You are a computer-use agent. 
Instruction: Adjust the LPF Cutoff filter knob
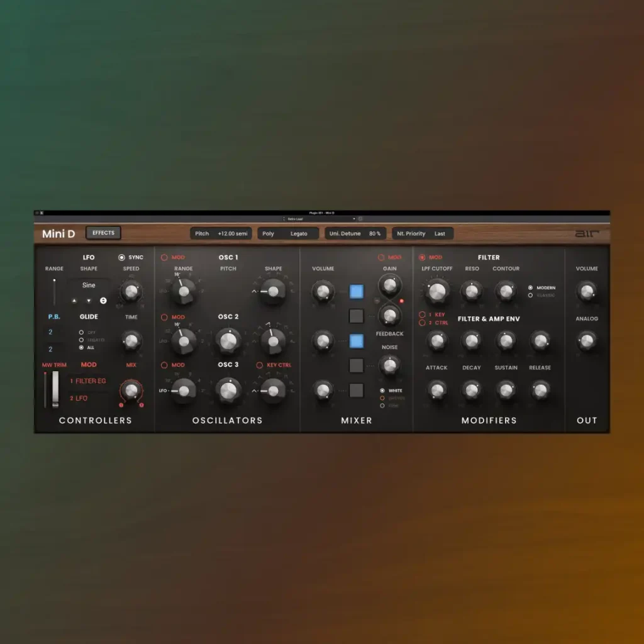click(x=436, y=291)
